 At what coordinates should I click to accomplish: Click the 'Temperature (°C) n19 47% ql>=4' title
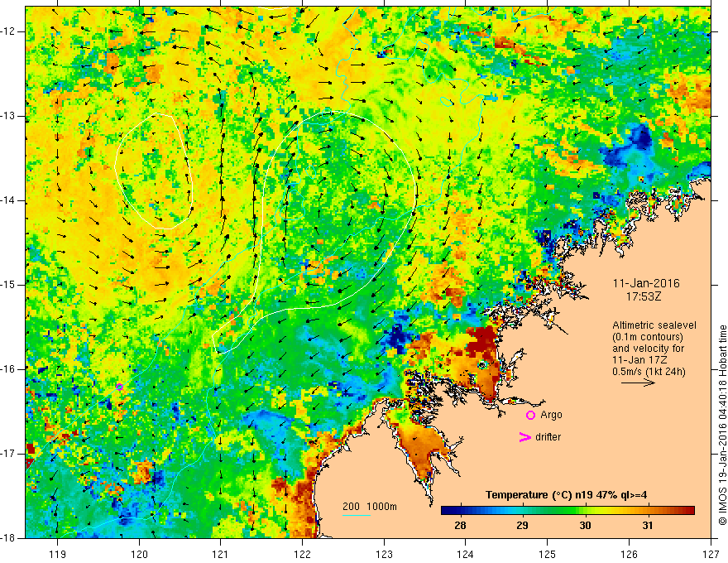point(566,495)
